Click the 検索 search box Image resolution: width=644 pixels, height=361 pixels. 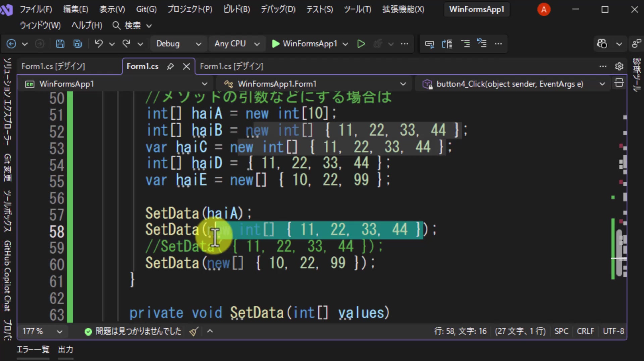coord(132,25)
